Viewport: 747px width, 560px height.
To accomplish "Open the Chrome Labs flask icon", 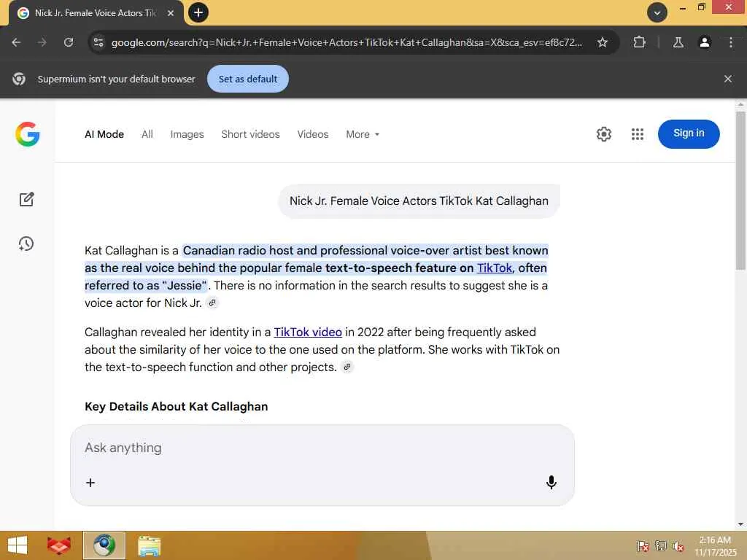I will 678,42.
